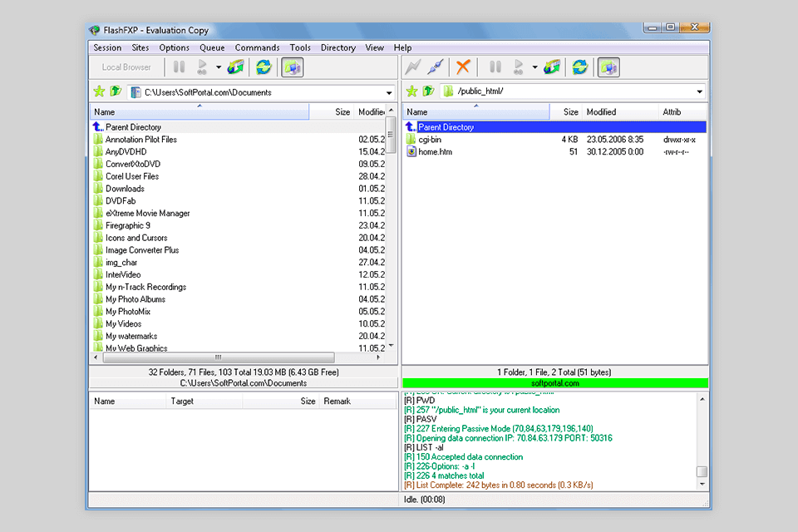
Task: Open local transfer options dropdown arrow
Action: pyautogui.click(x=219, y=67)
